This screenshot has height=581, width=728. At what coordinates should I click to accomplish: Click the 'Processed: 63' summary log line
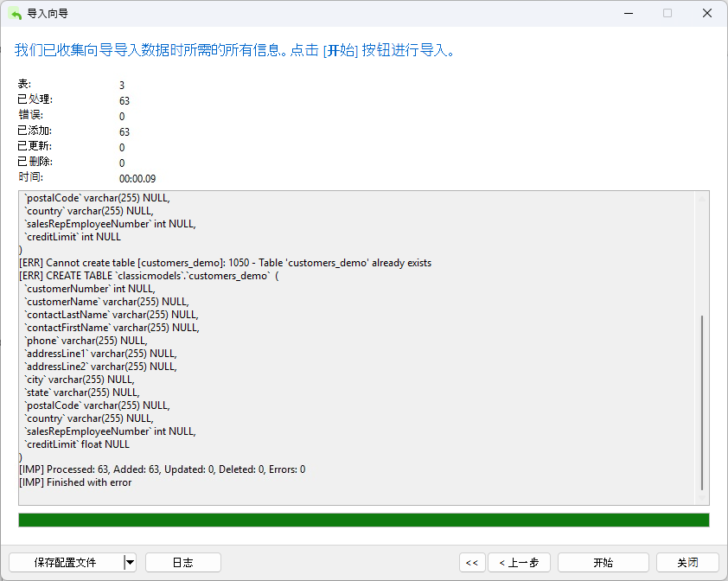pos(162,469)
